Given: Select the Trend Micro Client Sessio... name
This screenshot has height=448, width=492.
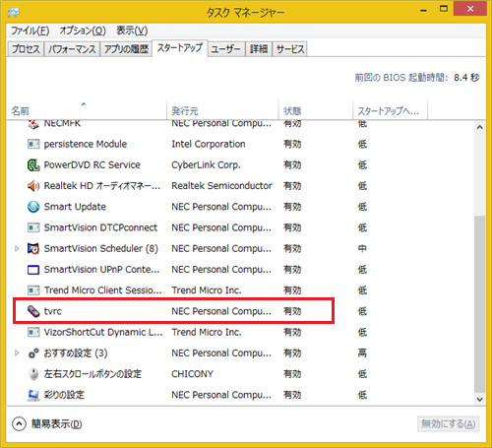Looking at the screenshot, I should (x=103, y=290).
